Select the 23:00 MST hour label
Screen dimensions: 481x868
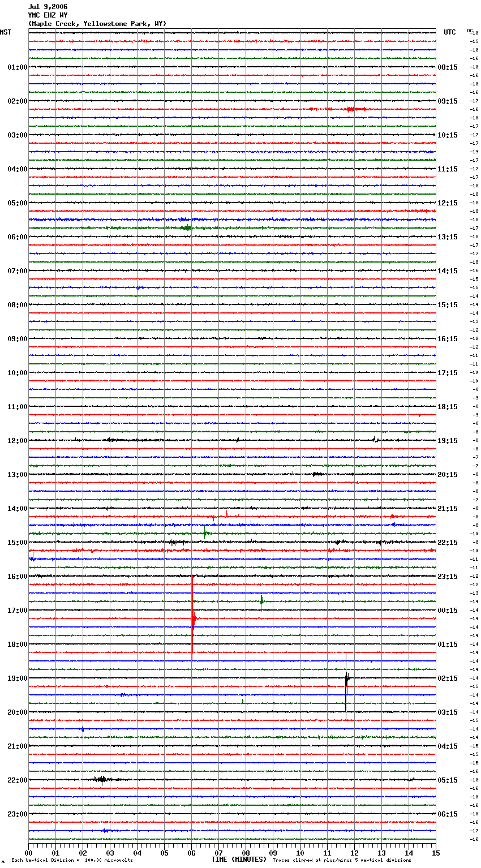18,814
